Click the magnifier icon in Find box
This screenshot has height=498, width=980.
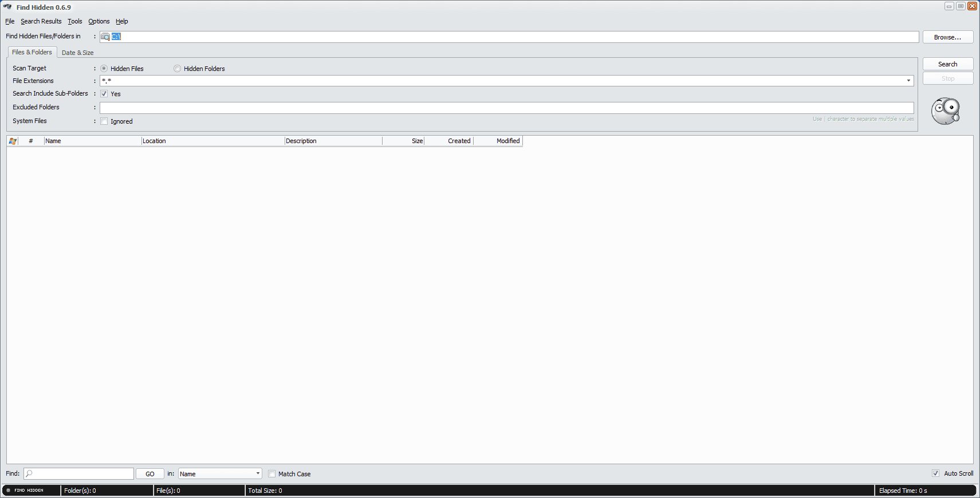(29, 473)
